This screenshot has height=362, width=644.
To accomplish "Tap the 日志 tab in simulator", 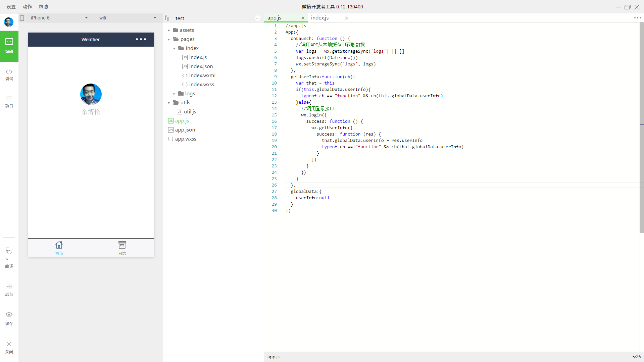I will point(122,248).
